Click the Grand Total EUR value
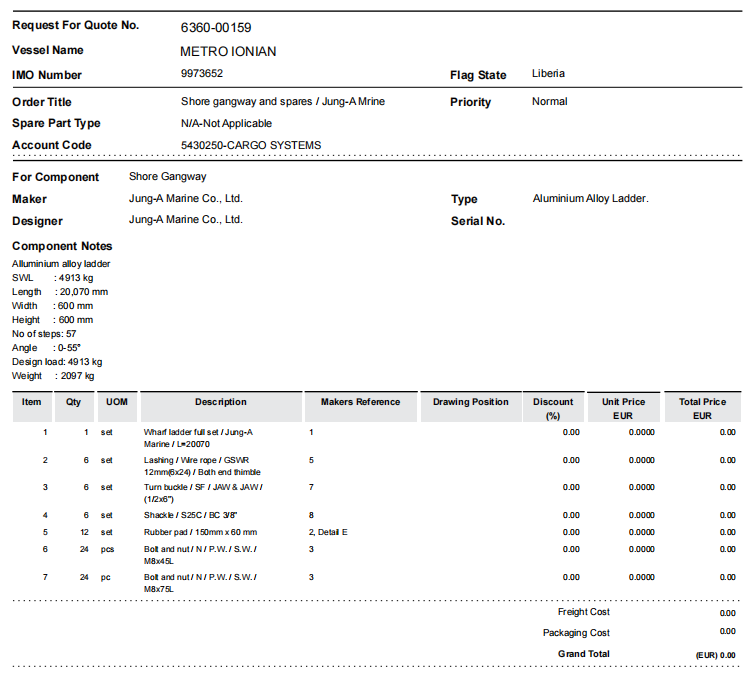 tap(715, 655)
